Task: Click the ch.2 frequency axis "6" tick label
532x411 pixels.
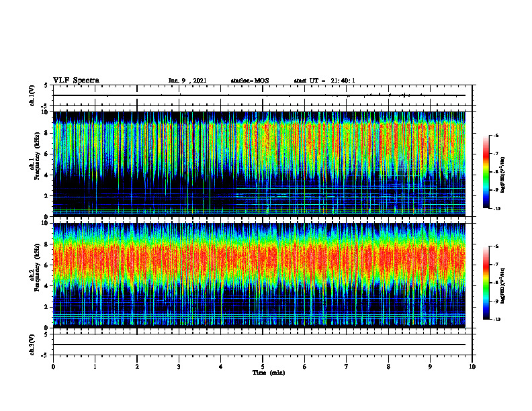Action: point(47,265)
